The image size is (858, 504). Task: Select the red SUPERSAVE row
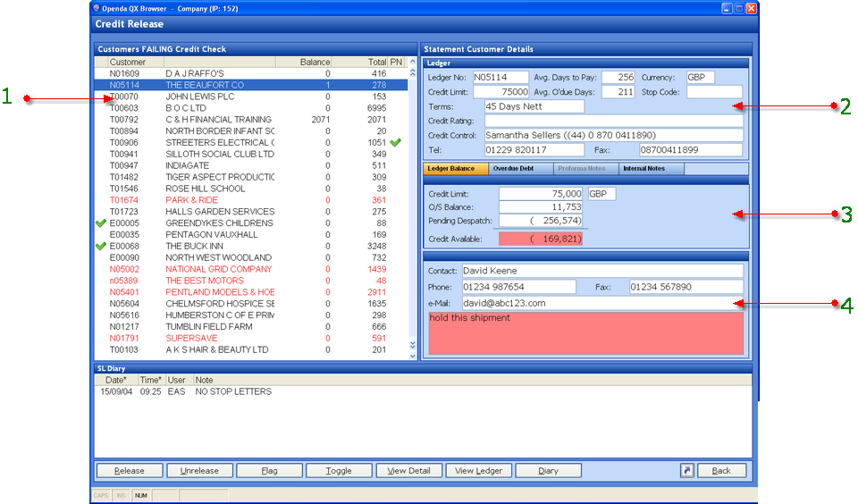pos(250,338)
